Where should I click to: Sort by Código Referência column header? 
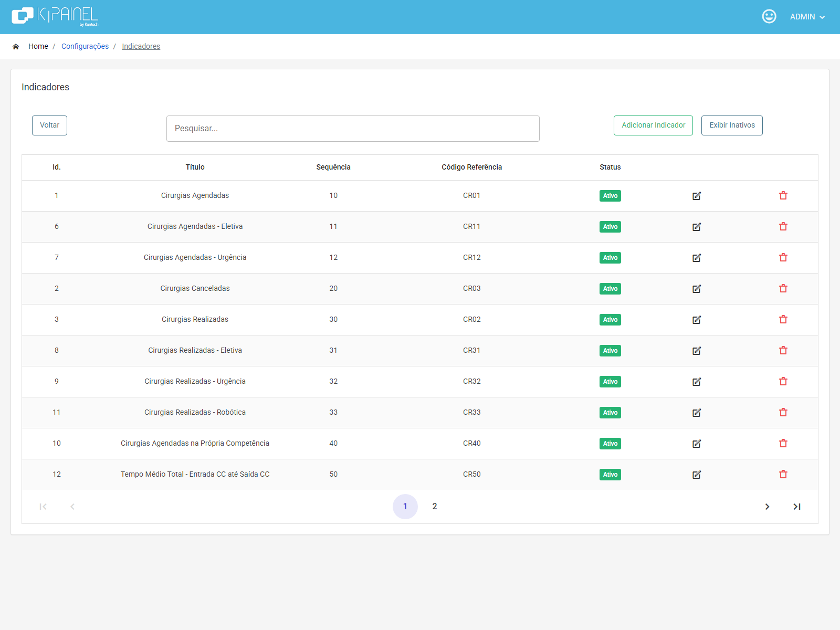pyautogui.click(x=471, y=167)
